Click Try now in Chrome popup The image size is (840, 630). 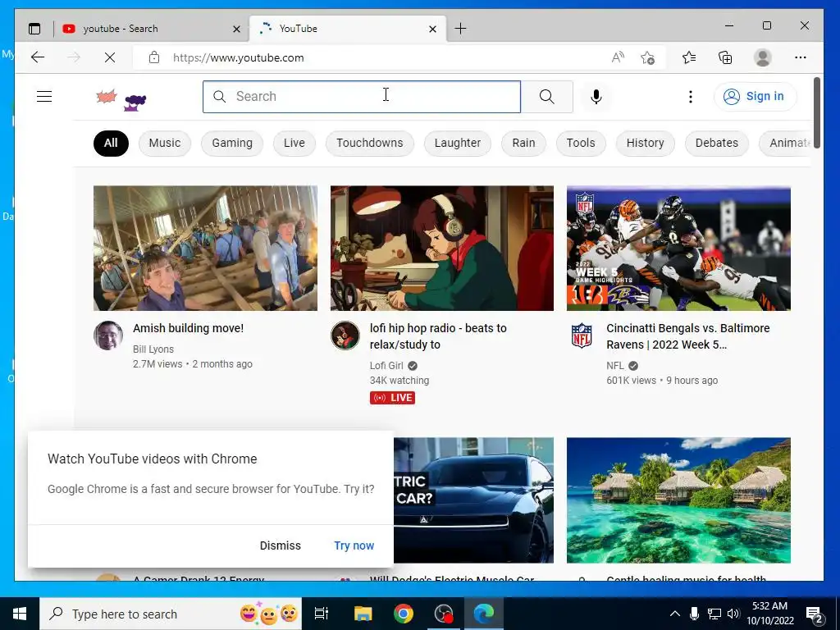[354, 546]
